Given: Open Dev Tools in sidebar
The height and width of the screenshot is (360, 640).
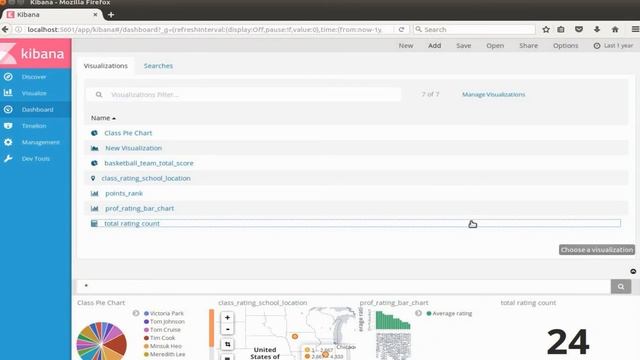Looking at the screenshot, I should point(35,158).
